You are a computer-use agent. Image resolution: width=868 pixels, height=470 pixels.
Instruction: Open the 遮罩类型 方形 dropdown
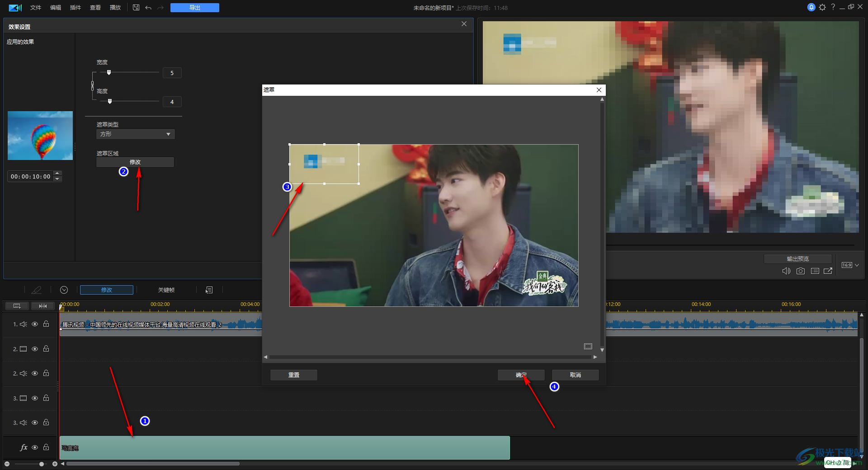[135, 134]
